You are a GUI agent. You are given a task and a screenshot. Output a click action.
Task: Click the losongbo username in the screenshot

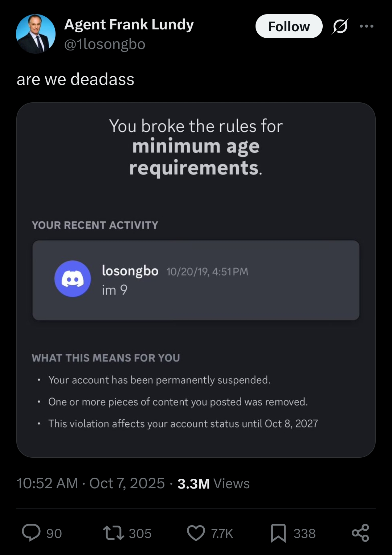[130, 271]
